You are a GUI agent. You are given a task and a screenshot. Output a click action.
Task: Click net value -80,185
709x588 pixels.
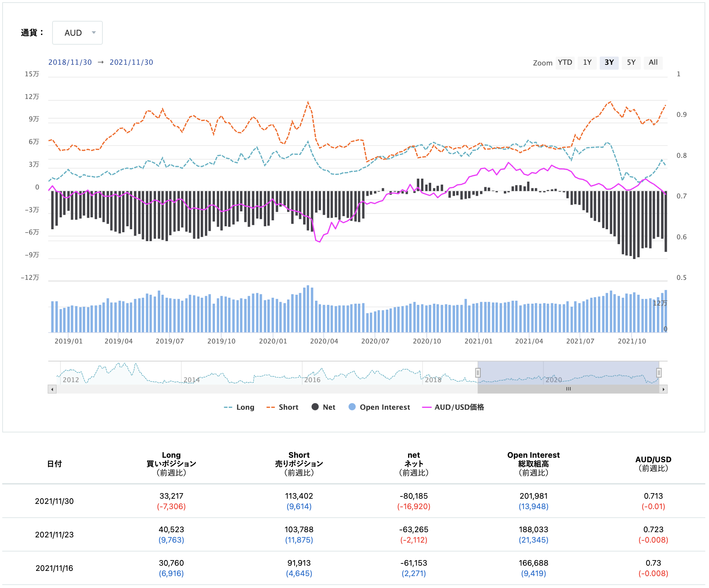(x=414, y=496)
